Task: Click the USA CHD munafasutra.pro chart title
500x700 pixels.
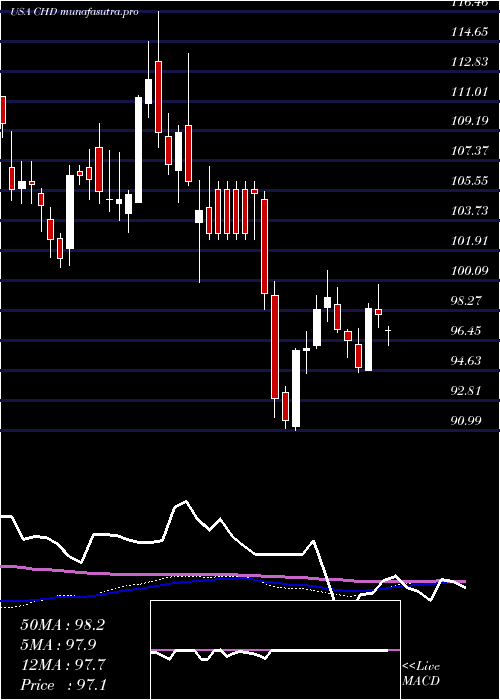Action: [74, 12]
